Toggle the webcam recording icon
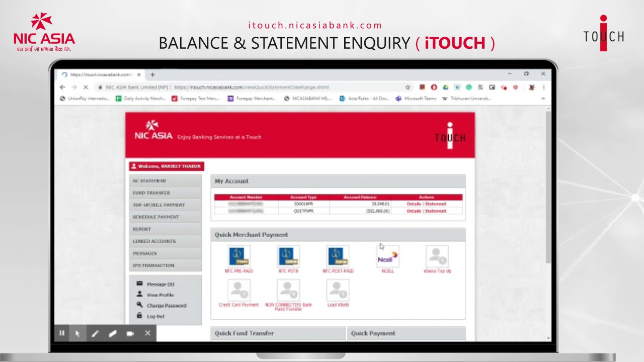Viewport: 644px width, 362px height. click(x=130, y=333)
